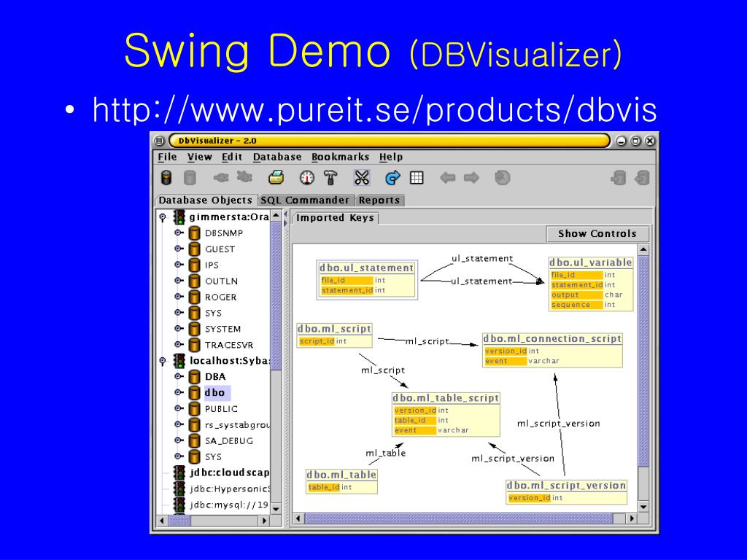Click the gimmersta:Ora connection traffic light icon
747x560 pixels.
click(x=179, y=217)
